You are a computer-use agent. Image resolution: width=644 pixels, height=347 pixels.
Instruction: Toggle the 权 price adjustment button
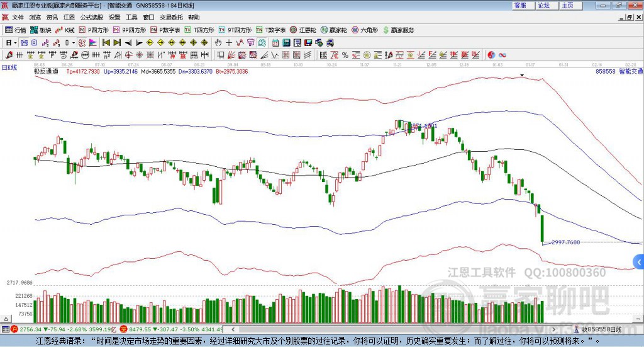coord(81,42)
